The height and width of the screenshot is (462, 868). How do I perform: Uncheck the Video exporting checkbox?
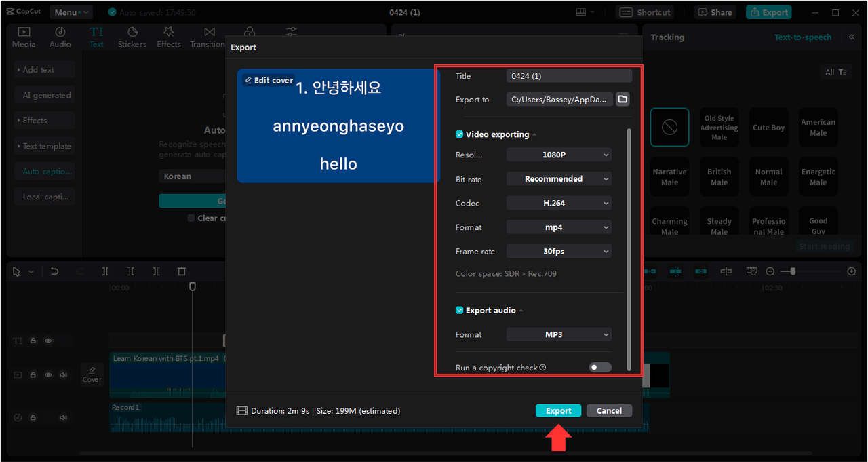[x=460, y=134]
